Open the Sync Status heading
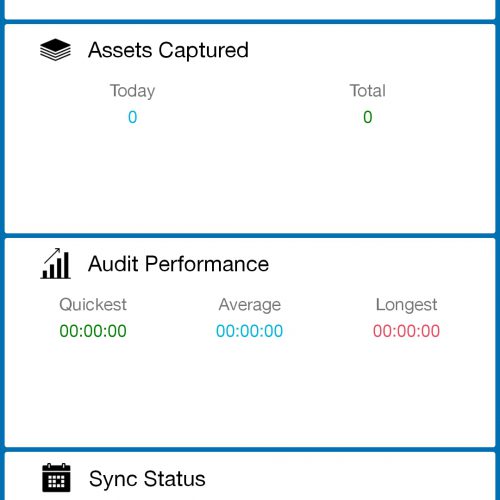 click(x=147, y=479)
